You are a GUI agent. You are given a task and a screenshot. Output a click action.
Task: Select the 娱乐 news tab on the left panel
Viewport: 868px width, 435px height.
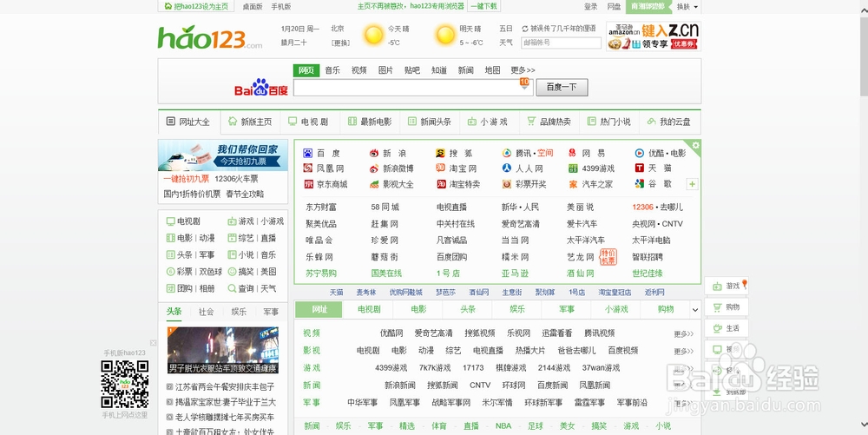click(239, 312)
